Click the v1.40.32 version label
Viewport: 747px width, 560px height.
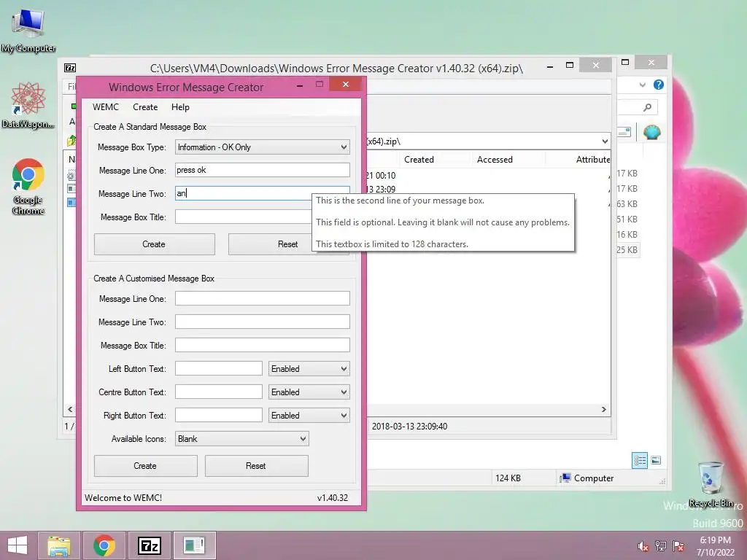point(333,497)
